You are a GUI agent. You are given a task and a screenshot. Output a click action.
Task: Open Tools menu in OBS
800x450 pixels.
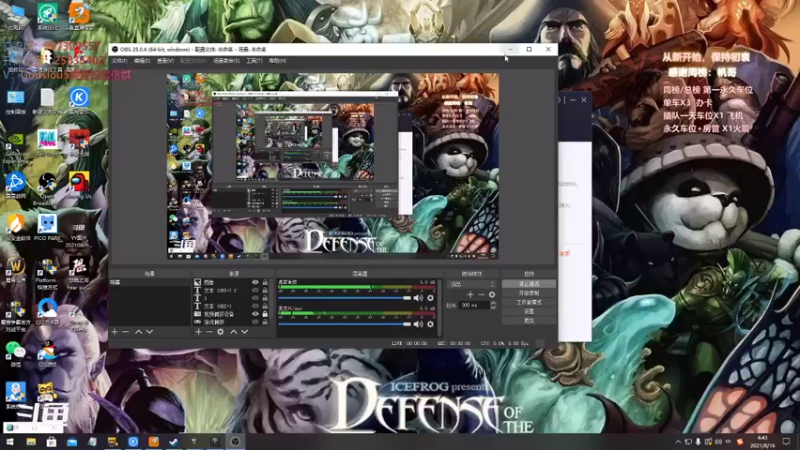(254, 61)
